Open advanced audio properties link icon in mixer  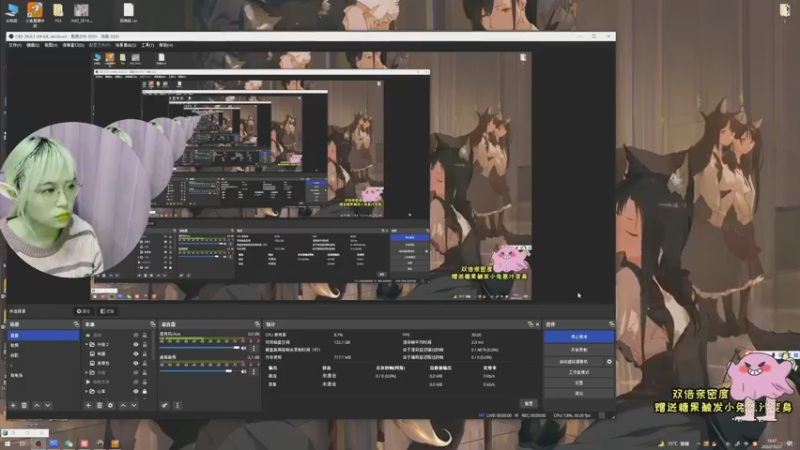(165, 405)
